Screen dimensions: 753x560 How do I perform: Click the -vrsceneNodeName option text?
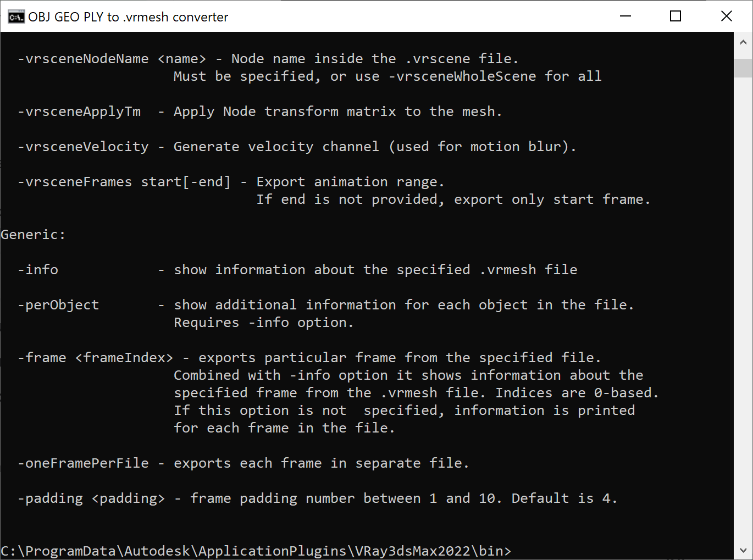point(83,59)
